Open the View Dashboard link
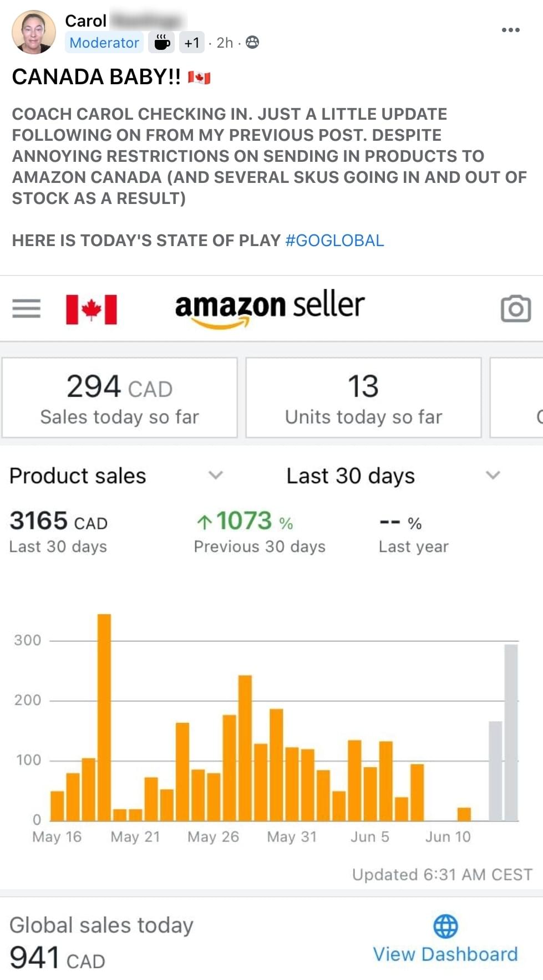 click(x=445, y=954)
